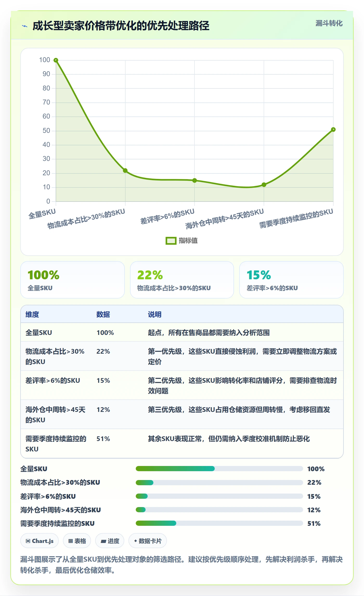Click the 数据 column header
Image resolution: width=364 pixels, height=596 pixels.
[103, 314]
